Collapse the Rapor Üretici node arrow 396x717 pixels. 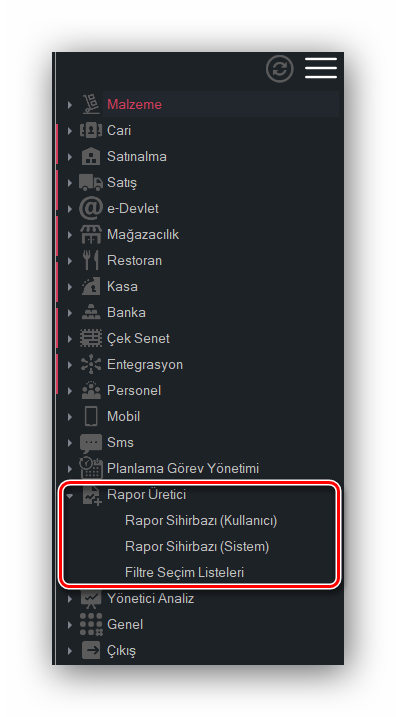[70, 495]
